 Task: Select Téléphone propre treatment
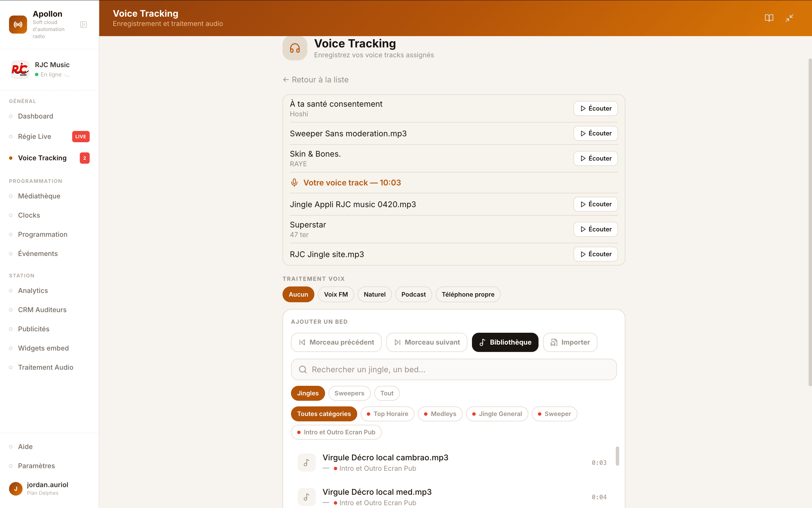point(468,294)
